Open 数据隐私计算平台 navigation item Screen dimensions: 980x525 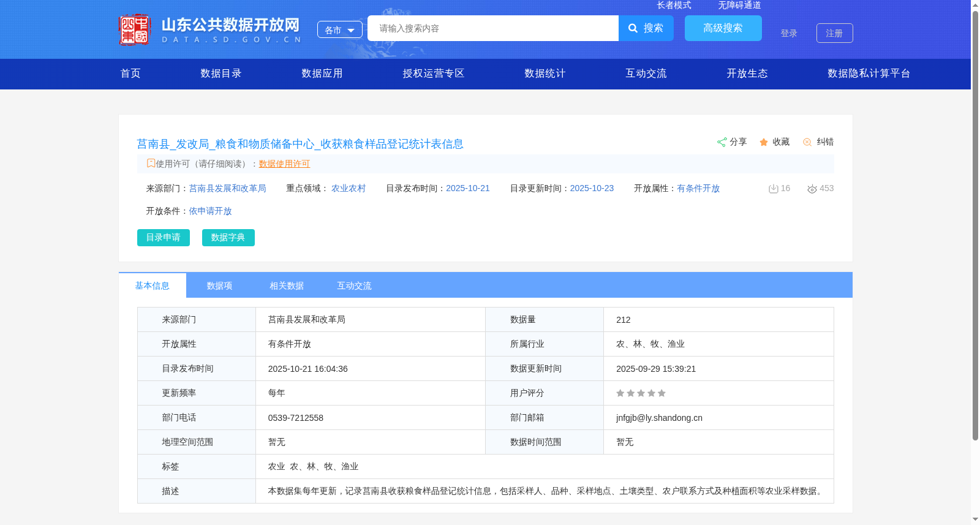point(869,74)
